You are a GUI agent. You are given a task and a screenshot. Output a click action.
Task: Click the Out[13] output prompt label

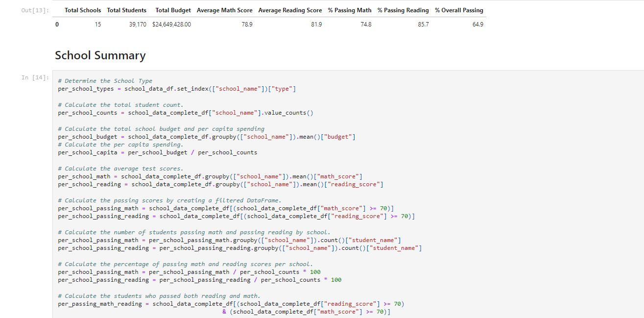35,10
